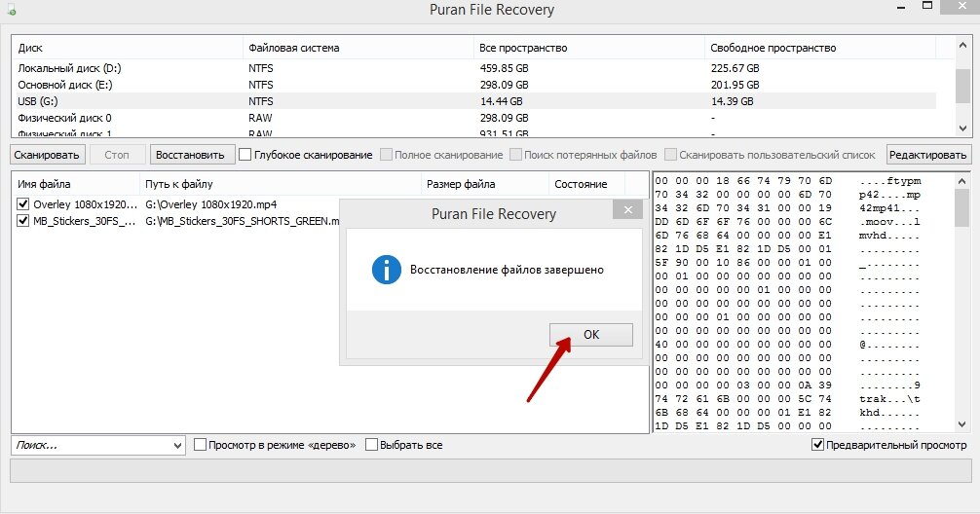Viewport: 980px width, 514px height.
Task: Open the Поиск dropdown arrow
Action: point(177,446)
